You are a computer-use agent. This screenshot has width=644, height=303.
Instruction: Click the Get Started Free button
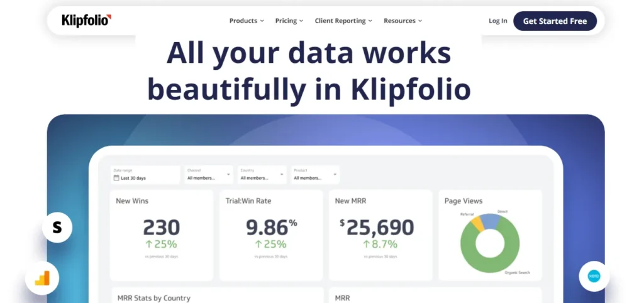555,21
